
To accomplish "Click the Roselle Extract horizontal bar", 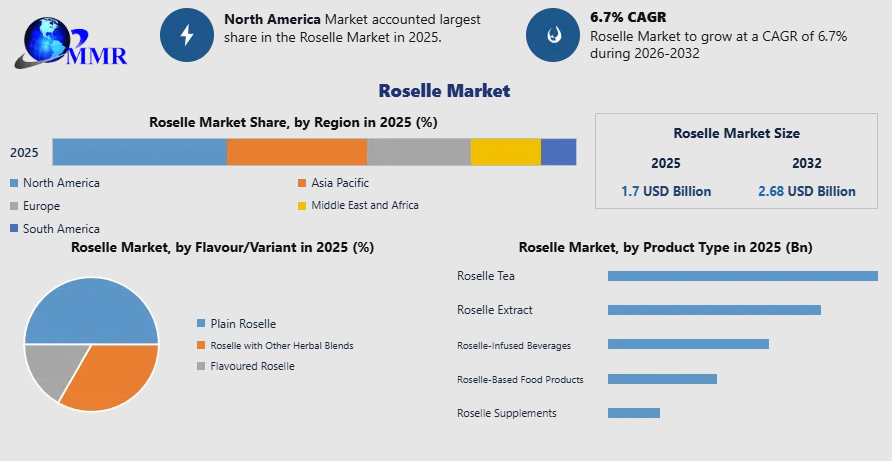I will (714, 310).
